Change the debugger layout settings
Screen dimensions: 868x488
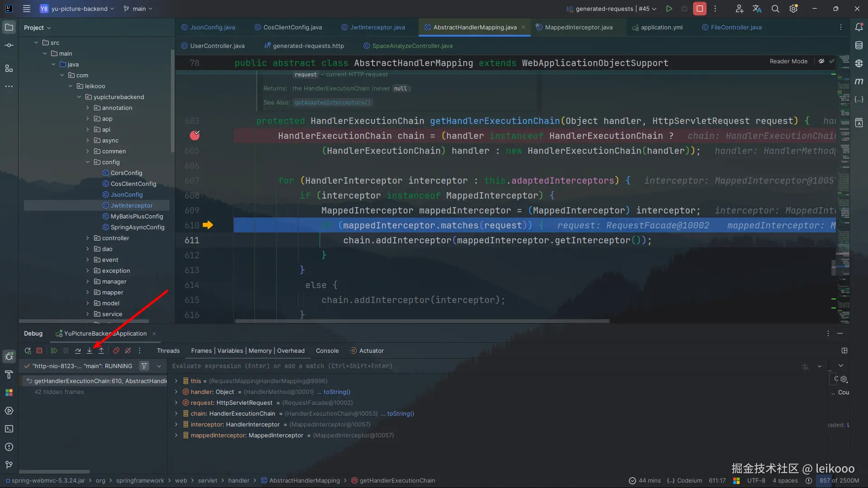coord(844,351)
